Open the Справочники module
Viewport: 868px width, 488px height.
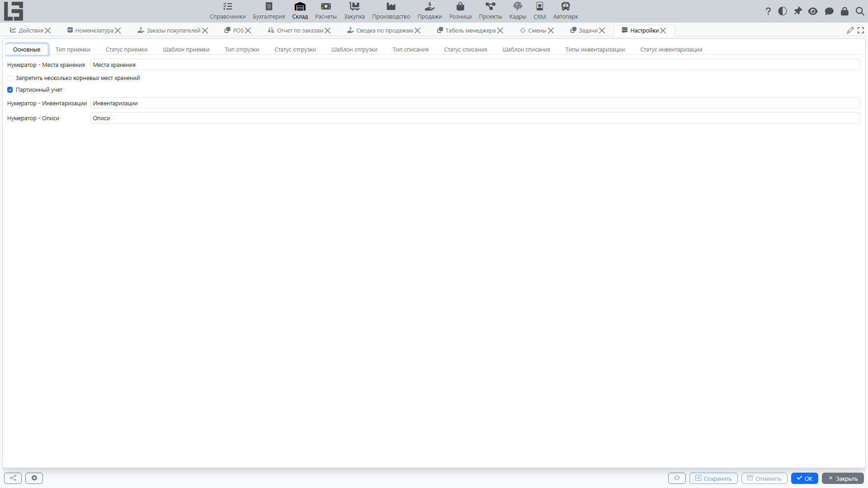coord(227,11)
